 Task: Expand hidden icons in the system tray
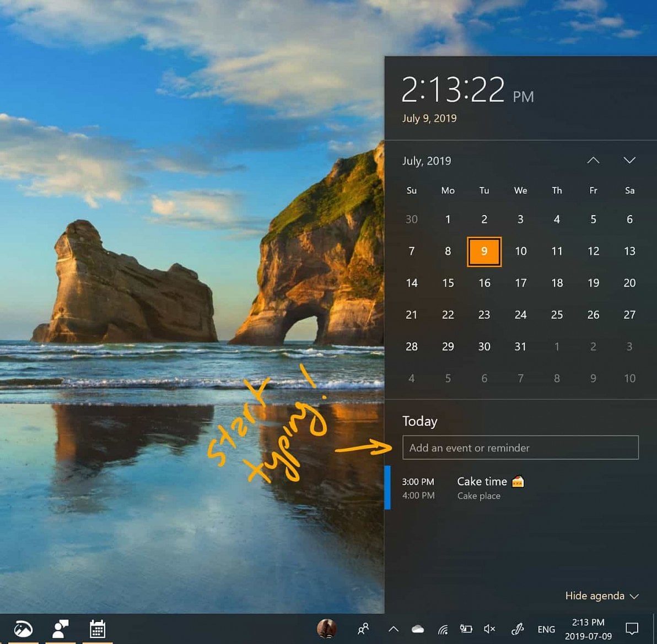[394, 629]
